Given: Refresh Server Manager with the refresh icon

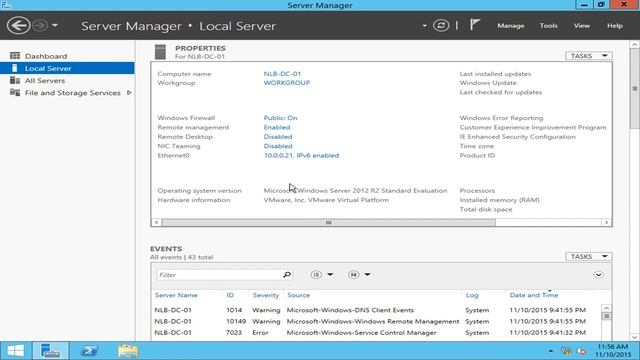Looking at the screenshot, I should pyautogui.click(x=441, y=25).
